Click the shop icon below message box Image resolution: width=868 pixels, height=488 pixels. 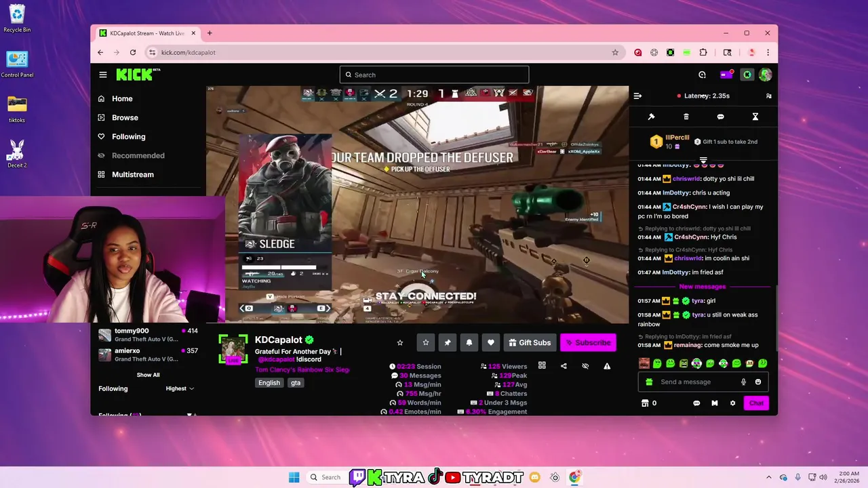click(x=645, y=403)
